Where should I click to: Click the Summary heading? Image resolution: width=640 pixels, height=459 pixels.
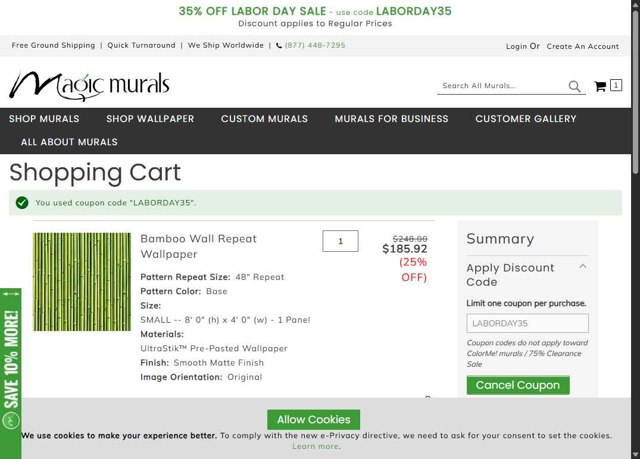coord(500,239)
